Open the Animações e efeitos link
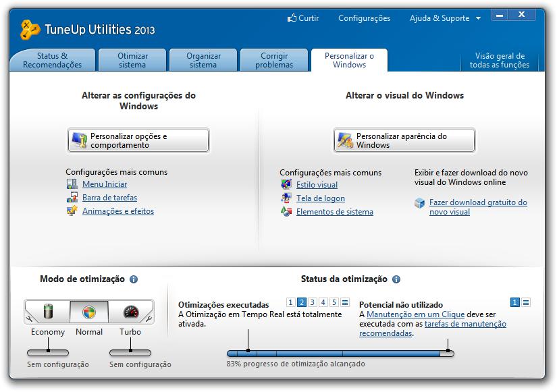This screenshot has height=392, width=557. (x=118, y=211)
